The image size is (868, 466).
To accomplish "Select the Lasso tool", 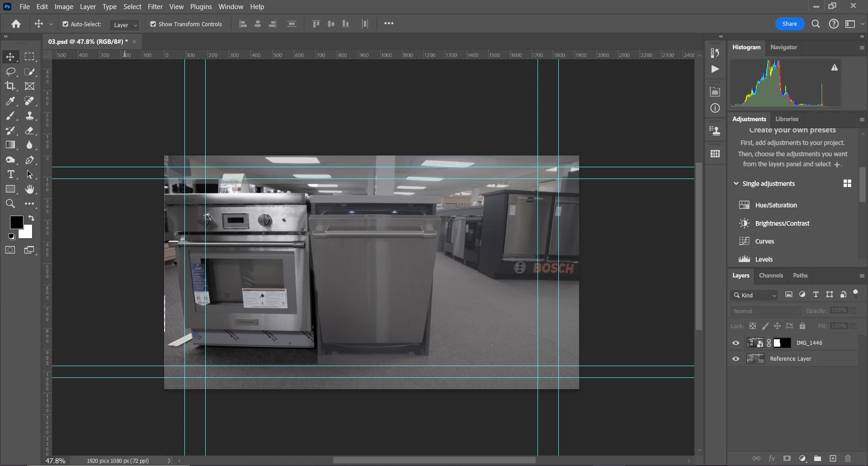I will click(10, 72).
